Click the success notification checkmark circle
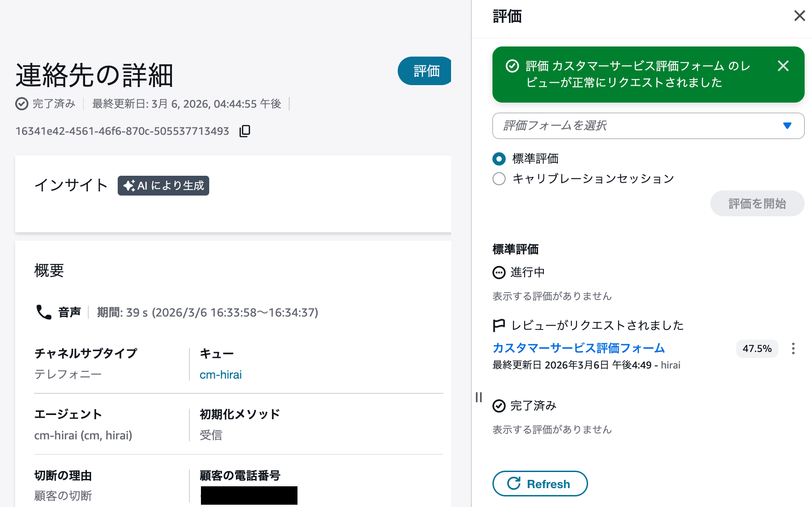Image resolution: width=812 pixels, height=507 pixels. tap(512, 66)
